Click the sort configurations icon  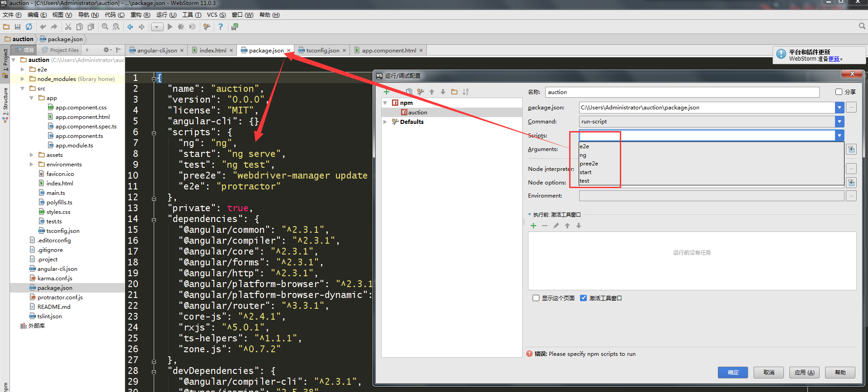pyautogui.click(x=466, y=92)
